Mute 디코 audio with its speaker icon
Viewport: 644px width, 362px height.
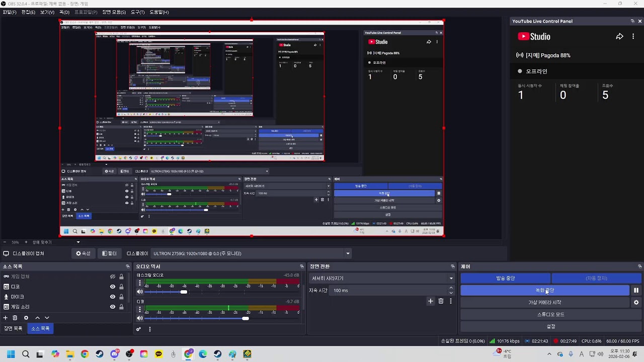pos(140,318)
